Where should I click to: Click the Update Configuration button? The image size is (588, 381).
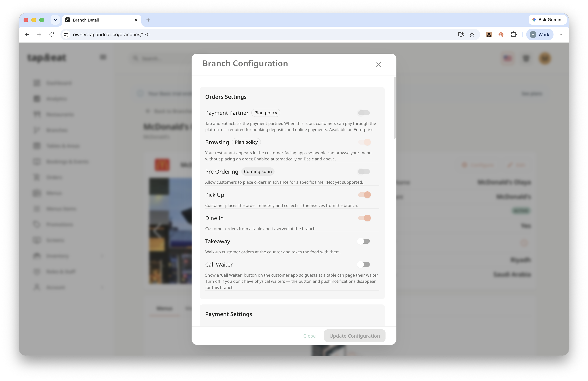click(355, 336)
